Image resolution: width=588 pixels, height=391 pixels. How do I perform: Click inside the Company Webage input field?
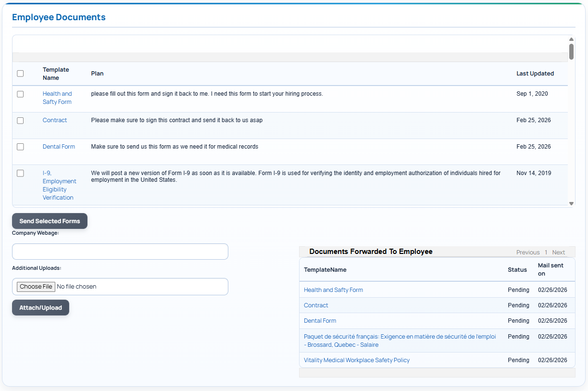coord(120,251)
